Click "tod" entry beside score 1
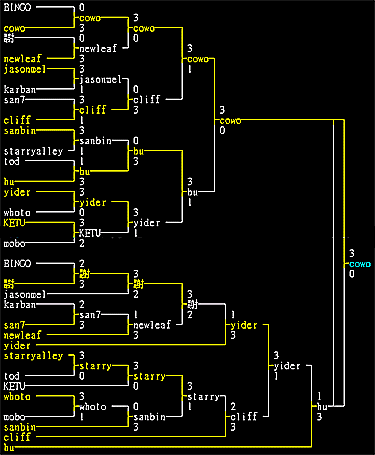Screen dimensions: 375x455 (12, 162)
